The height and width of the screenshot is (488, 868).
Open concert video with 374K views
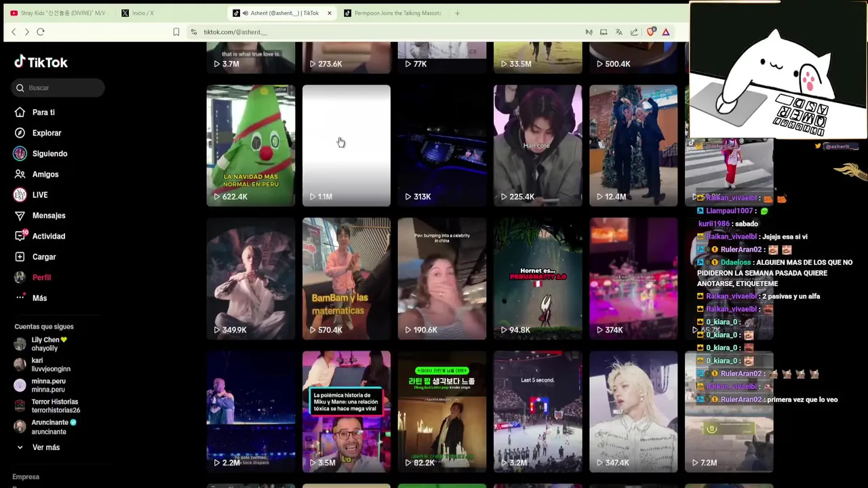point(633,279)
